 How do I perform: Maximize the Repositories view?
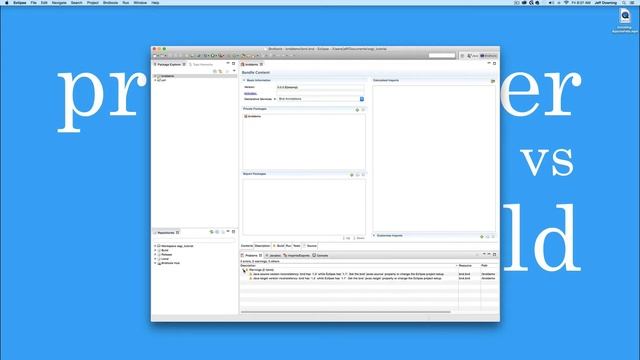coord(233,232)
